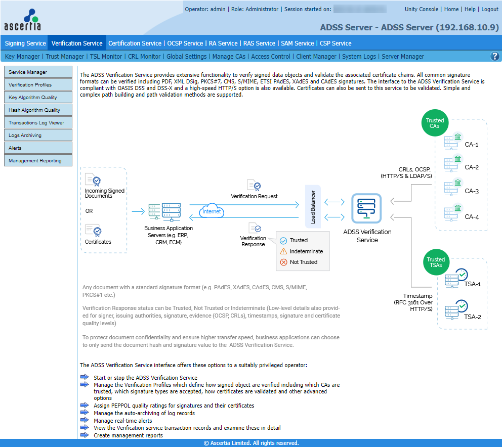The width and height of the screenshot is (502, 448).
Task: Open Transactions Log Viewer
Action: point(38,122)
